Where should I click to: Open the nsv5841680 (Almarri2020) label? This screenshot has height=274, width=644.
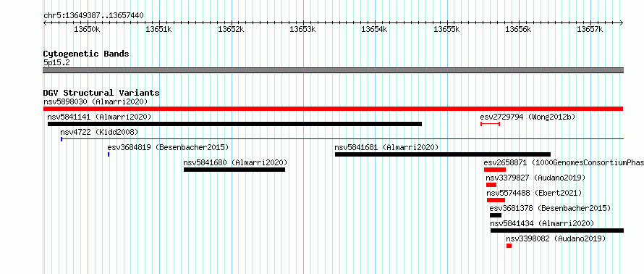point(235,162)
